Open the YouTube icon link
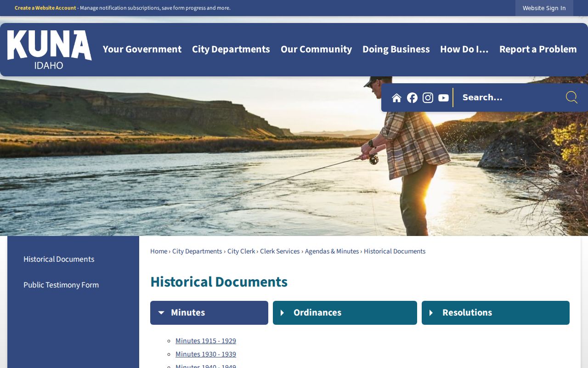This screenshot has height=368, width=588. click(x=443, y=98)
